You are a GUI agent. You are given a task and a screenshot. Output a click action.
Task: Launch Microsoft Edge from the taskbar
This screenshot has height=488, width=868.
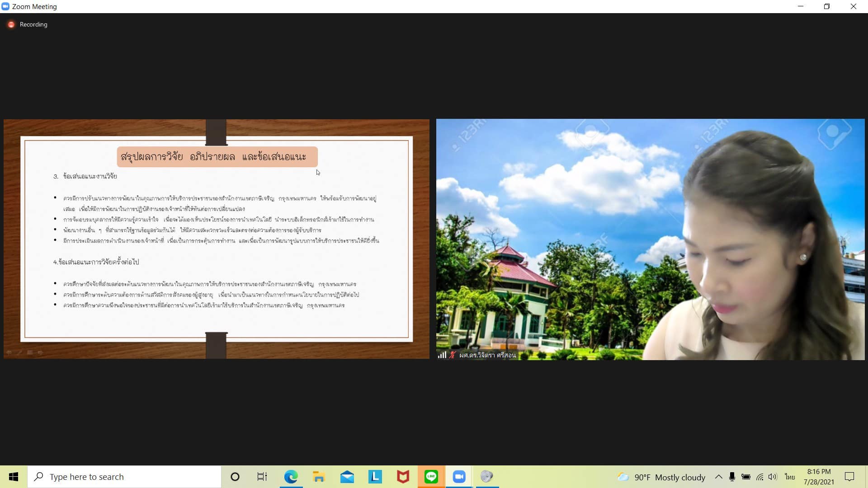point(291,477)
